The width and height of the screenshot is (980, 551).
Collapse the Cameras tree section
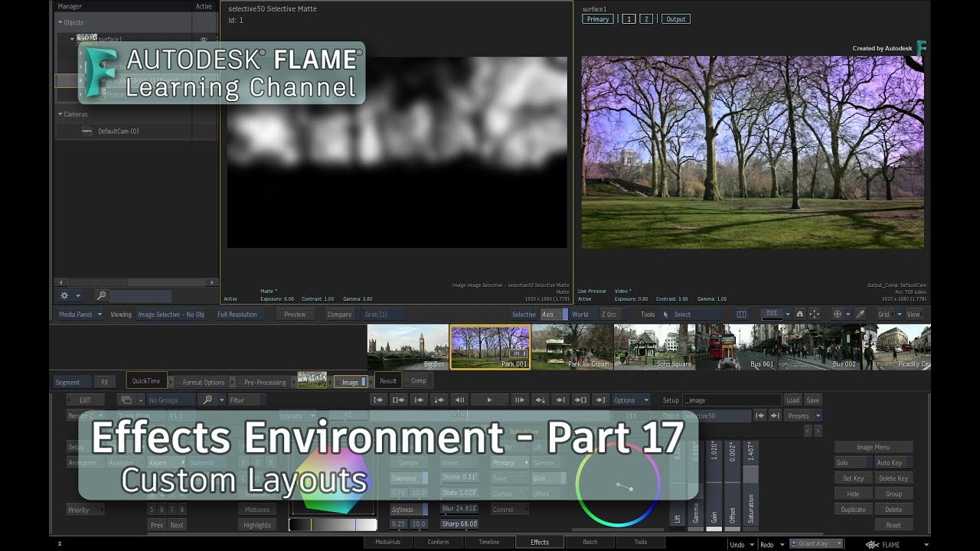click(60, 114)
